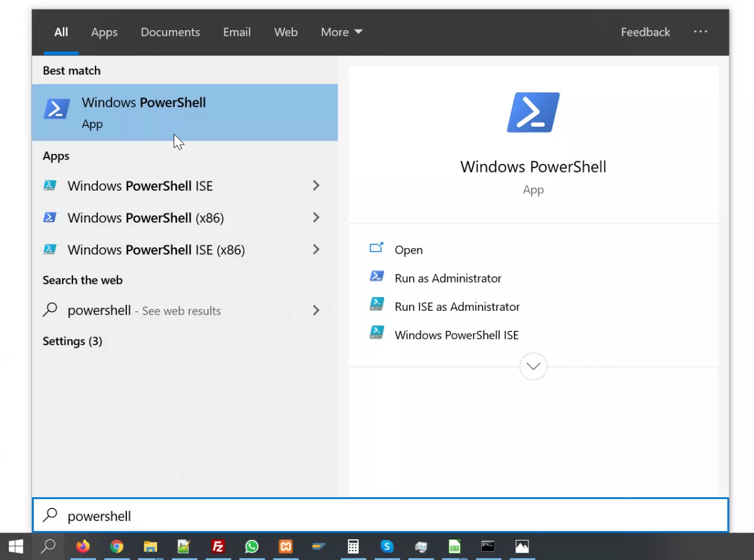Click the Feedback button
Viewport: 754px width, 560px height.
(x=645, y=32)
